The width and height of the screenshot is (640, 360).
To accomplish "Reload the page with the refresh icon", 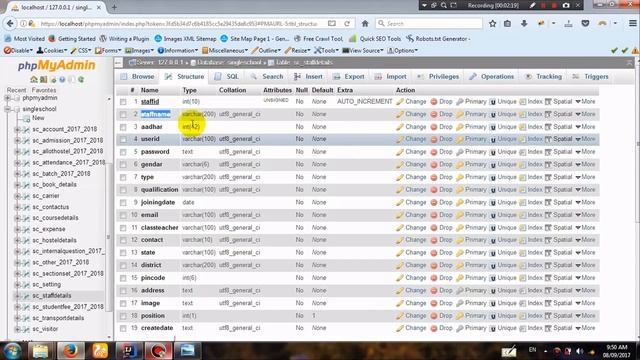I will pyautogui.click(x=347, y=24).
